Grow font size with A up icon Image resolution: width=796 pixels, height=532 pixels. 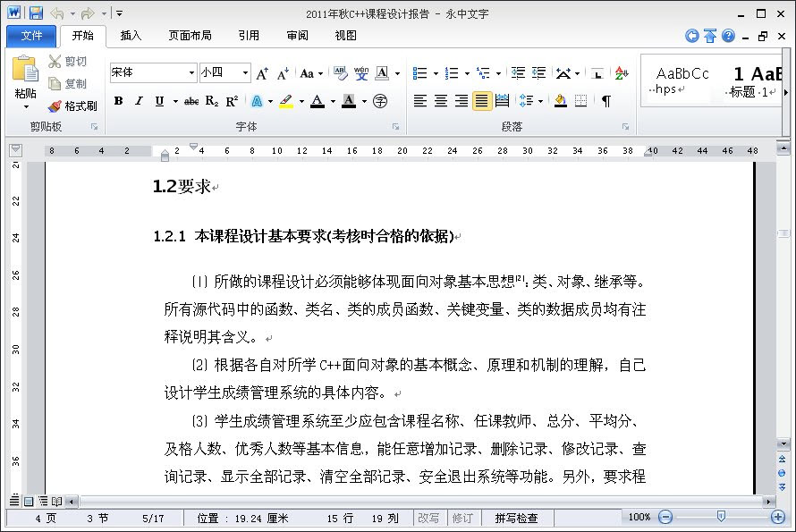coord(262,73)
